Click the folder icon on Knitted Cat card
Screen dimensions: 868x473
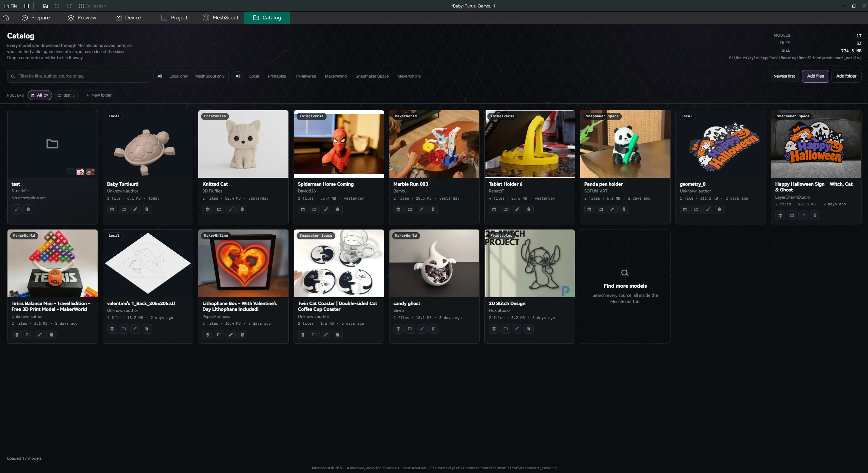(x=219, y=209)
